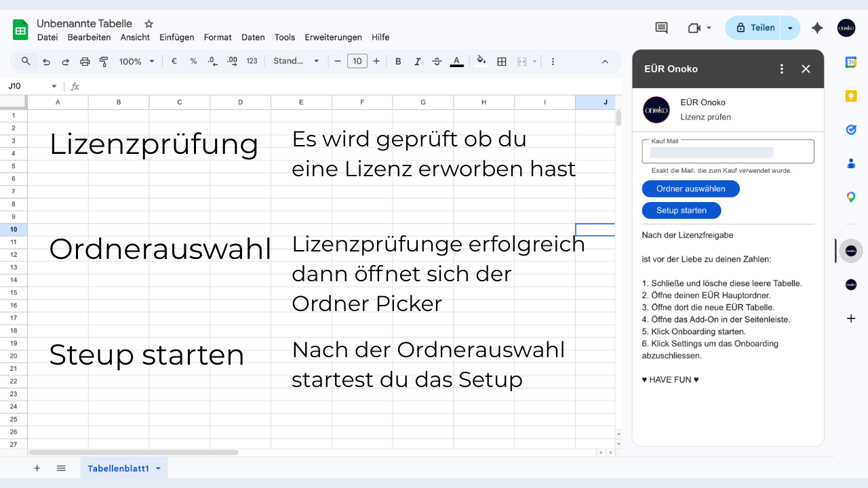Open the Einfügen menu
Image resolution: width=868 pixels, height=488 pixels.
(176, 37)
